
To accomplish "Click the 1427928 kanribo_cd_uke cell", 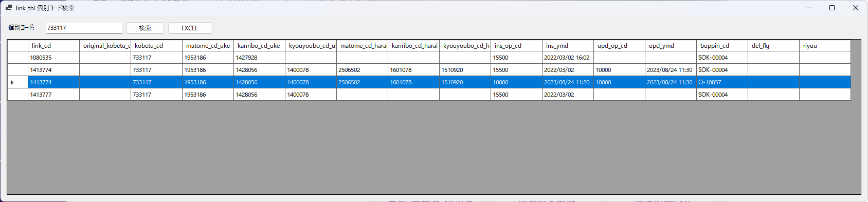I will [259, 58].
